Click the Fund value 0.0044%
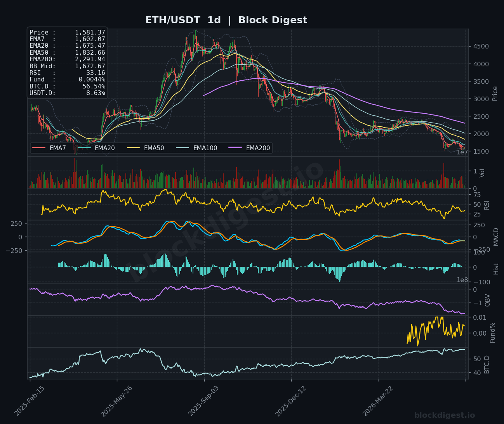Image resolution: width=504 pixels, height=424 pixels. (92, 80)
